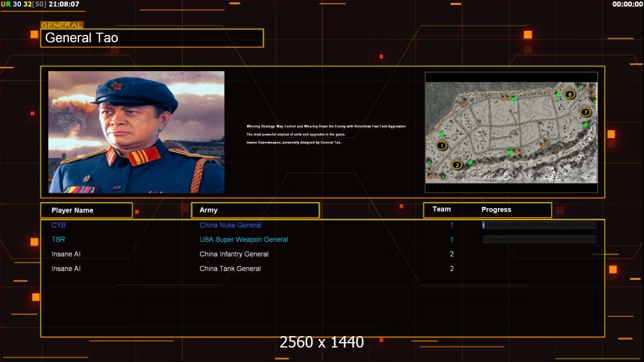Click team number for TSR row
644x362 pixels.
coord(451,240)
